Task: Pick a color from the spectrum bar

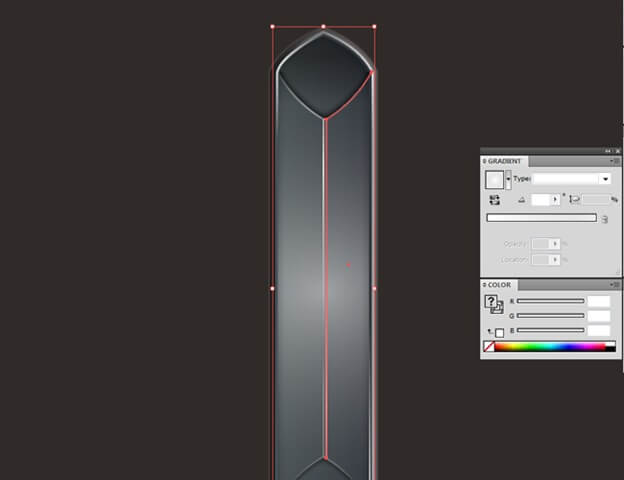Action: click(550, 347)
